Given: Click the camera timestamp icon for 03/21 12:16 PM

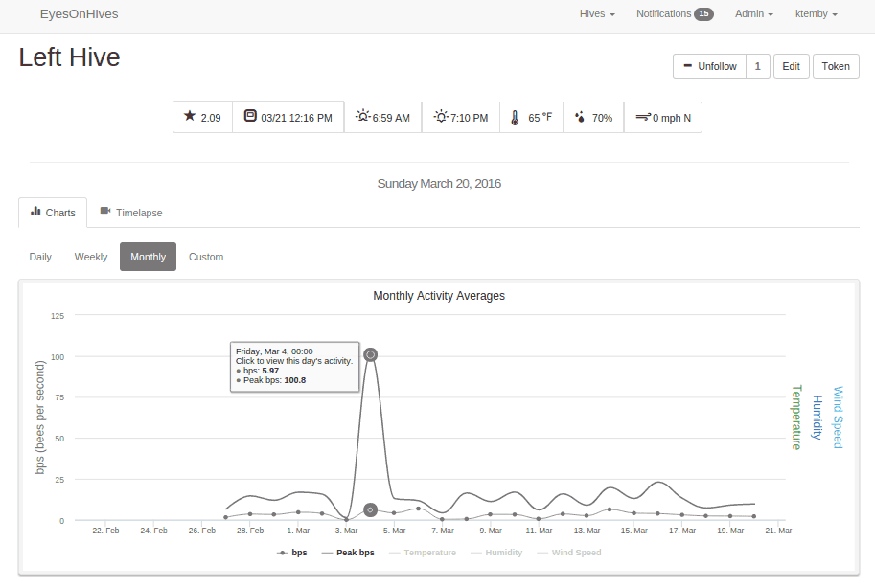Looking at the screenshot, I should click(250, 116).
